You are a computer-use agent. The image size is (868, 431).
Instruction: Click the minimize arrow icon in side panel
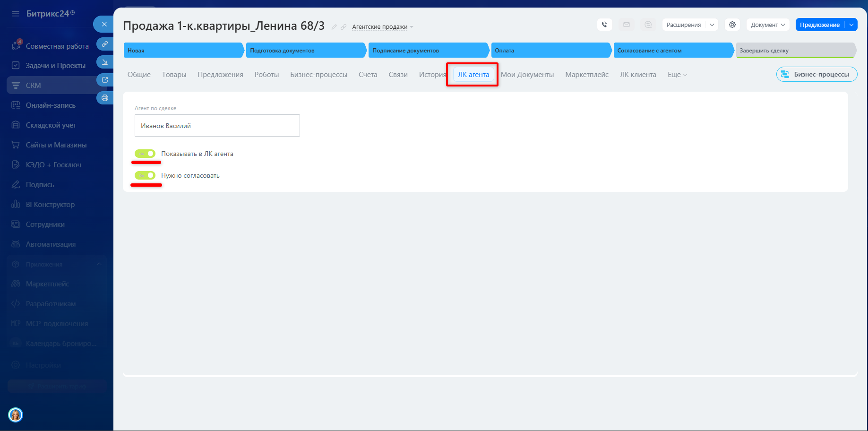point(105,62)
